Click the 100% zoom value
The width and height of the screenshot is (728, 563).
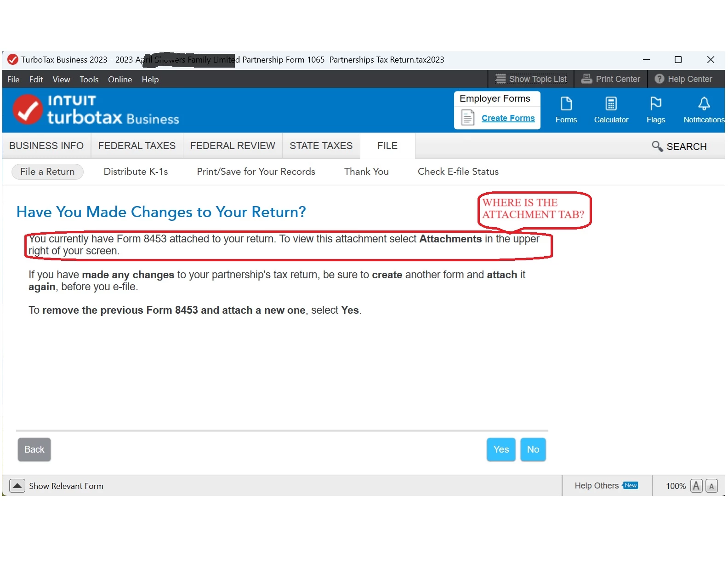(x=676, y=486)
